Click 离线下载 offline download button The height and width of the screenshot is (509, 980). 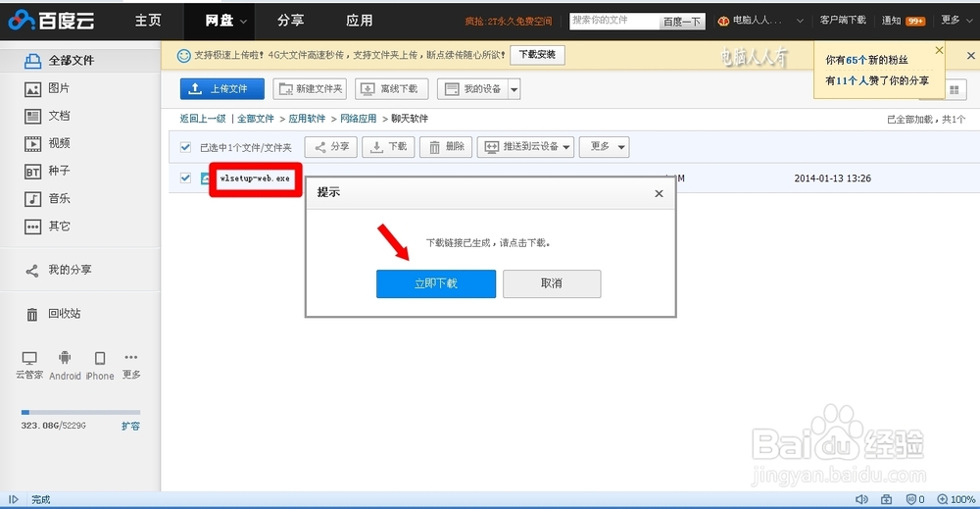(392, 89)
